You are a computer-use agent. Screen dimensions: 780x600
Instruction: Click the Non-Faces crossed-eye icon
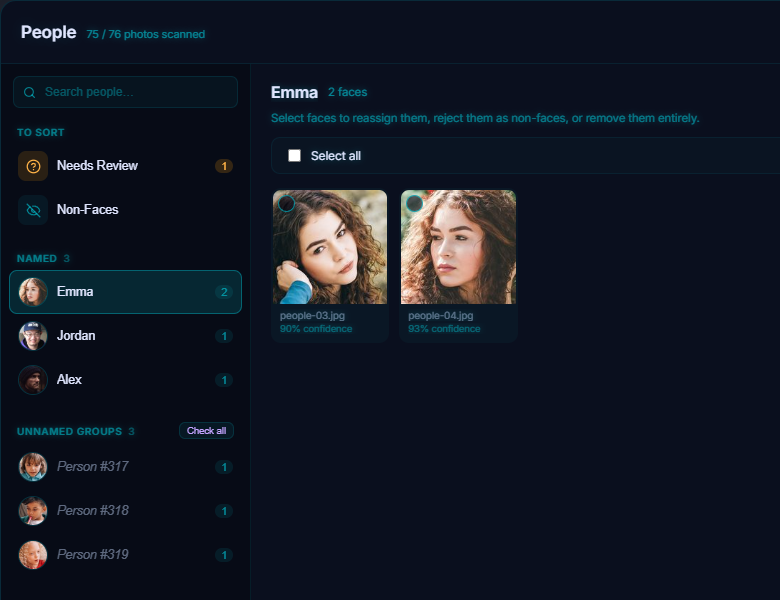33,210
